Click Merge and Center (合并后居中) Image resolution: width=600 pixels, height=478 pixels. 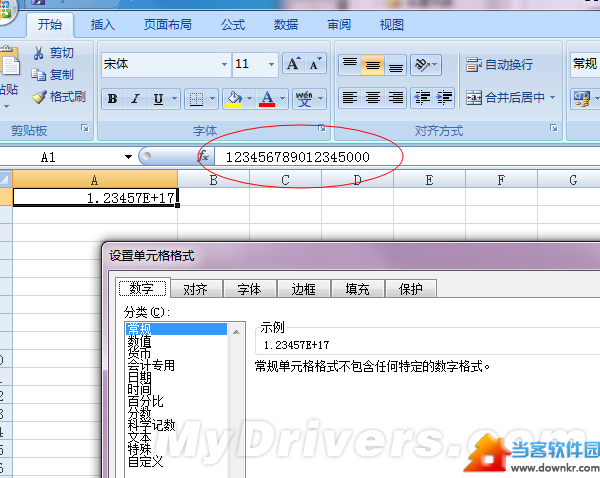pyautogui.click(x=505, y=98)
